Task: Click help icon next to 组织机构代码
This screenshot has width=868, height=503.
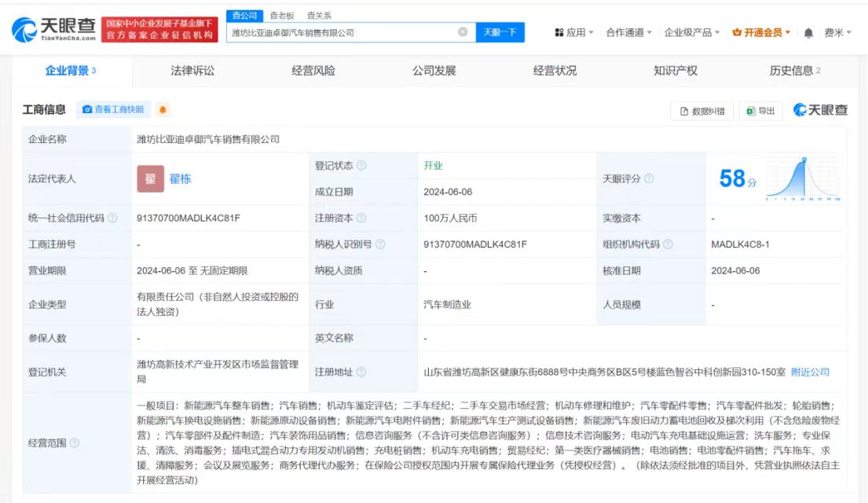Action: coord(668,244)
